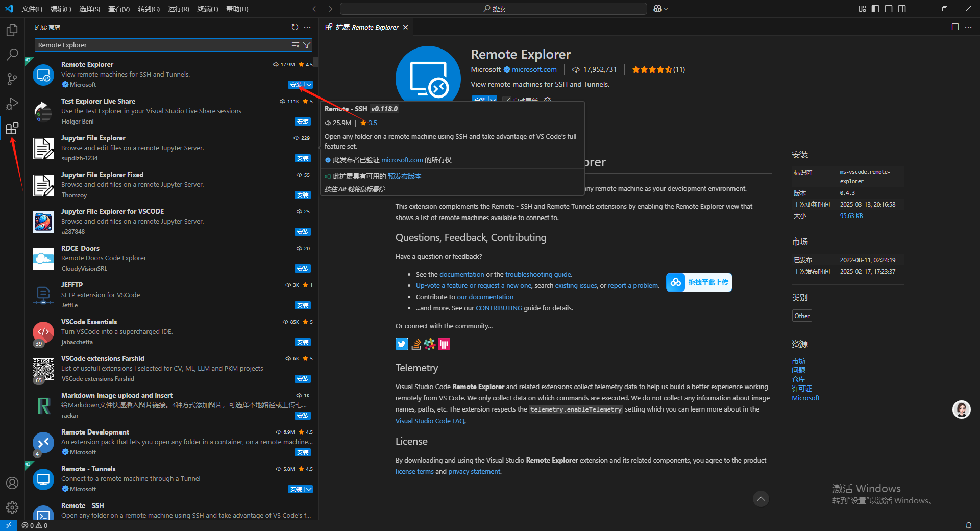This screenshot has height=531, width=980.
Task: Split the editor with the split icon
Action: 955,27
